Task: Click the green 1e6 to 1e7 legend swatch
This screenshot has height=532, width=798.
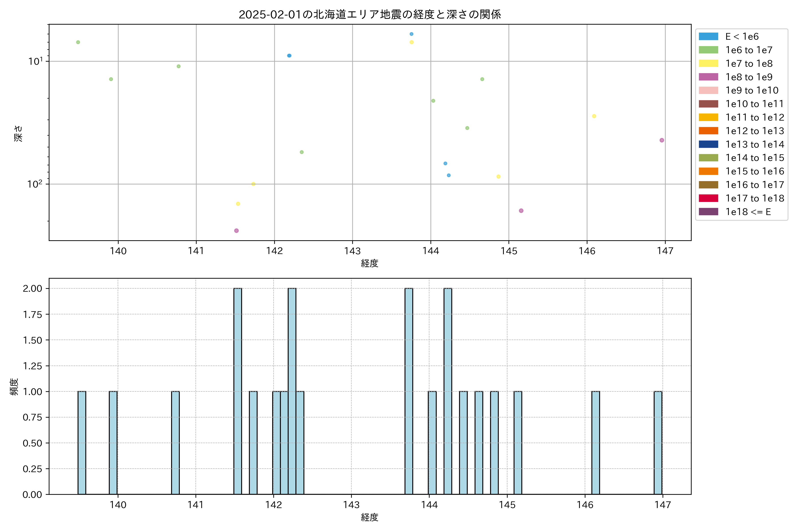Action: (x=708, y=50)
